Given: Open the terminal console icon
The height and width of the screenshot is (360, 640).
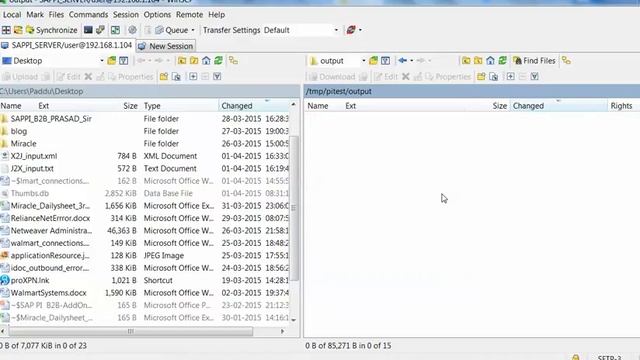Looking at the screenshot, I should coord(88,30).
